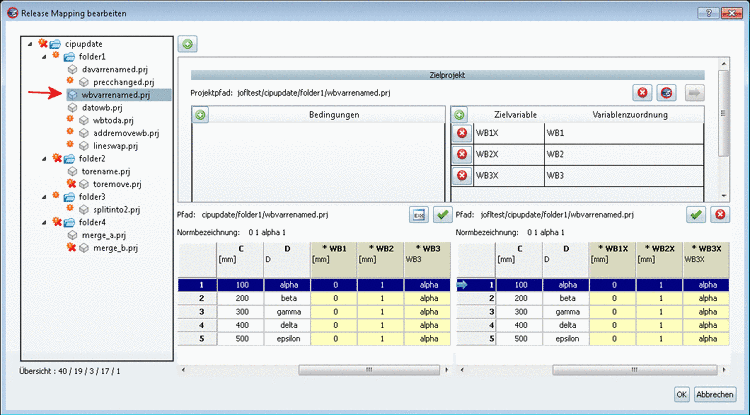Click the globe icon beside Projektpfad

pos(667,92)
